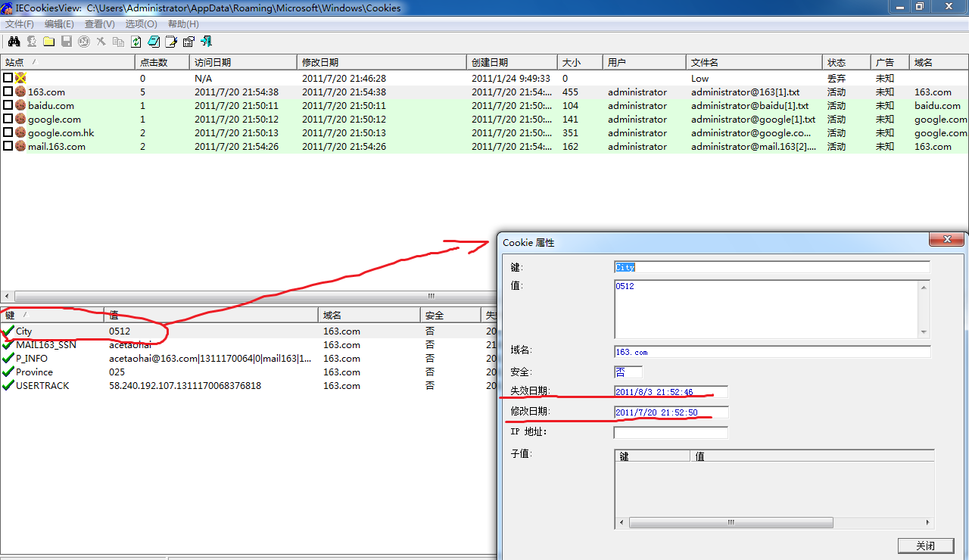Click the green arrows refresh icon

[x=136, y=42]
